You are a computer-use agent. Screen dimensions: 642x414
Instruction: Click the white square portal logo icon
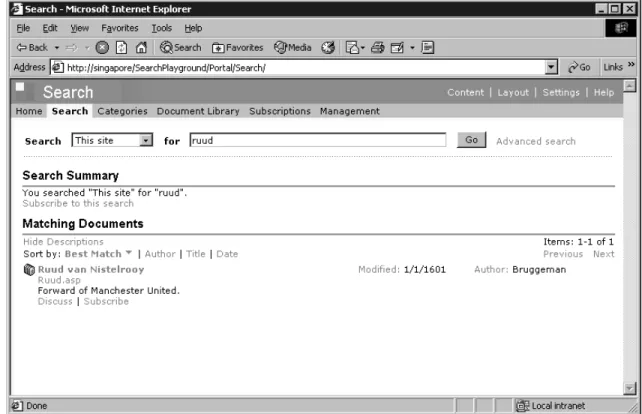point(20,87)
